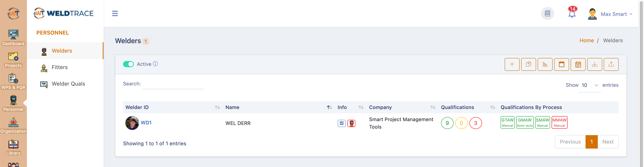Click into the Search input field
This screenshot has width=644, height=167.
[173, 84]
